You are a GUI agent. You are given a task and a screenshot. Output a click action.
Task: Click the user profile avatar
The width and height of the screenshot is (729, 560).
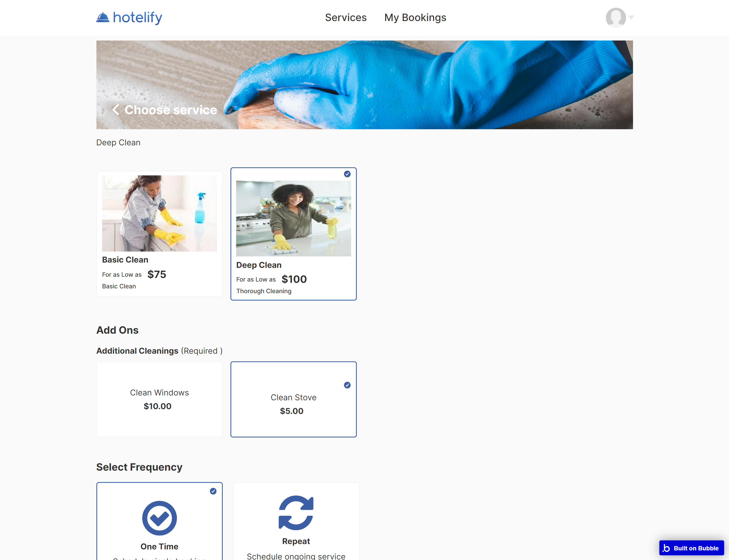pyautogui.click(x=616, y=17)
